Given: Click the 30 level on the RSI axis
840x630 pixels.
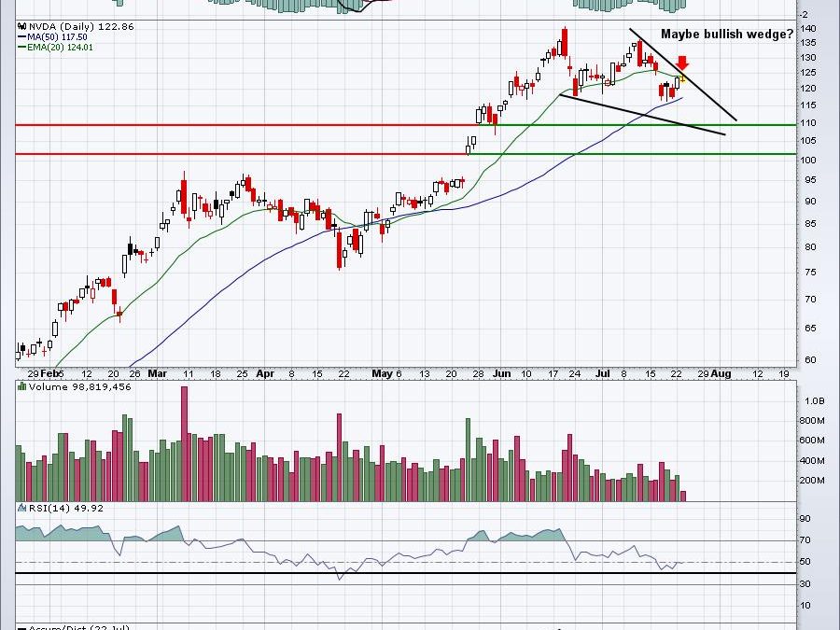Looking at the screenshot, I should point(805,584).
